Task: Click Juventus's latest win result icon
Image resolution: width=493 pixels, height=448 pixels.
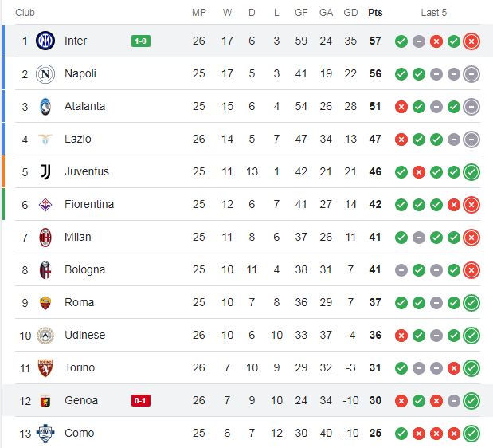Action: click(x=471, y=172)
